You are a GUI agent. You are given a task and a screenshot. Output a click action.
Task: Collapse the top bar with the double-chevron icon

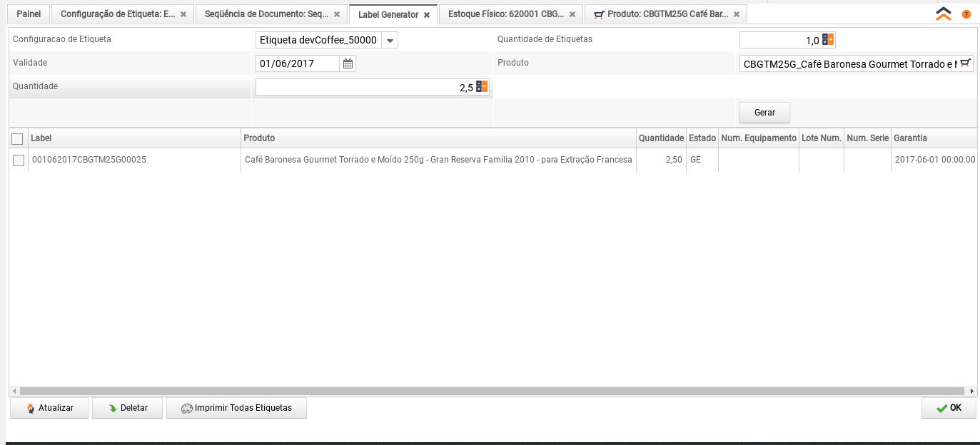944,14
